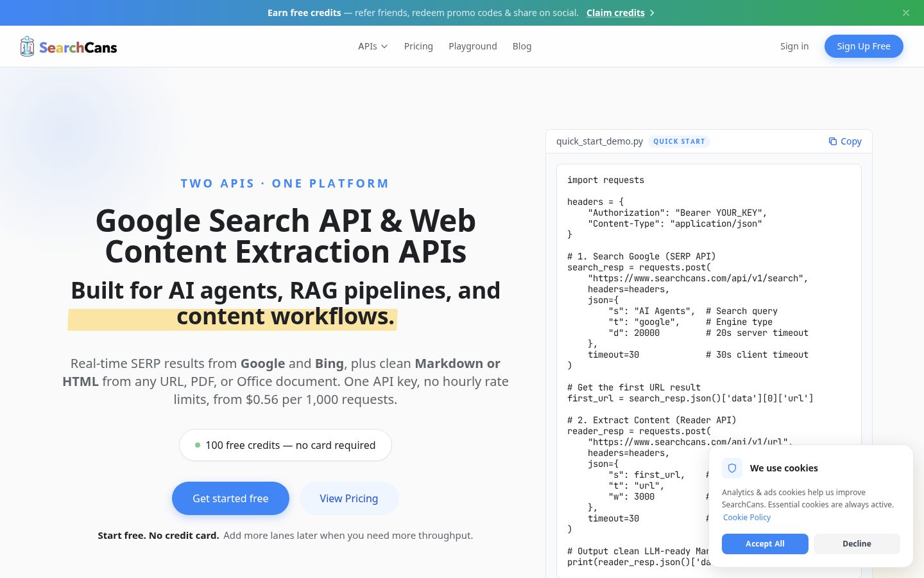Decline cookies
The height and width of the screenshot is (578, 924).
point(857,543)
